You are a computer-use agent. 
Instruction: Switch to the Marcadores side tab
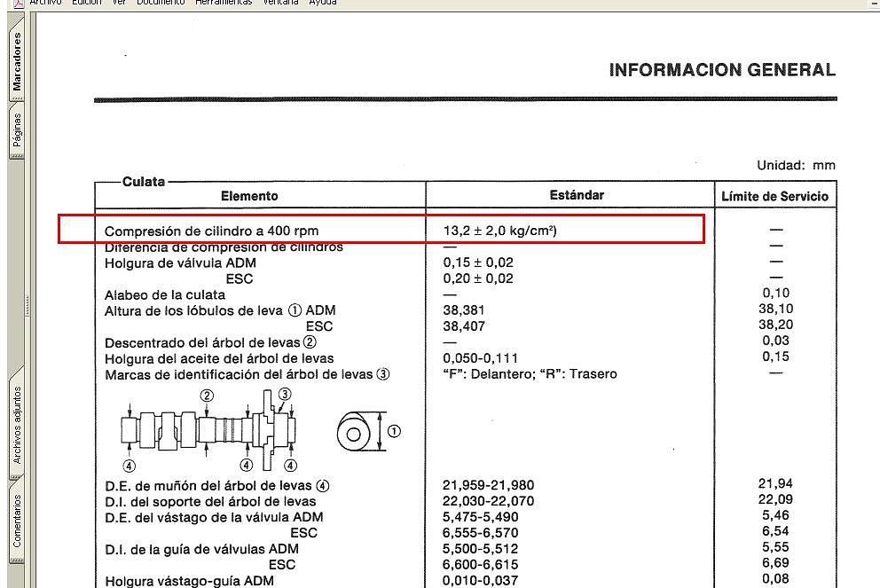tap(17, 59)
